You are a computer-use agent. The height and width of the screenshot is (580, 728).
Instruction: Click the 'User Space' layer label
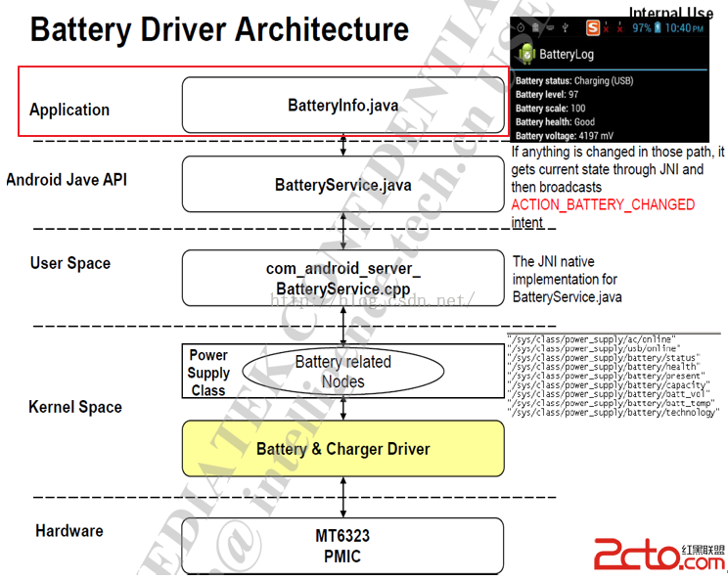(x=70, y=263)
